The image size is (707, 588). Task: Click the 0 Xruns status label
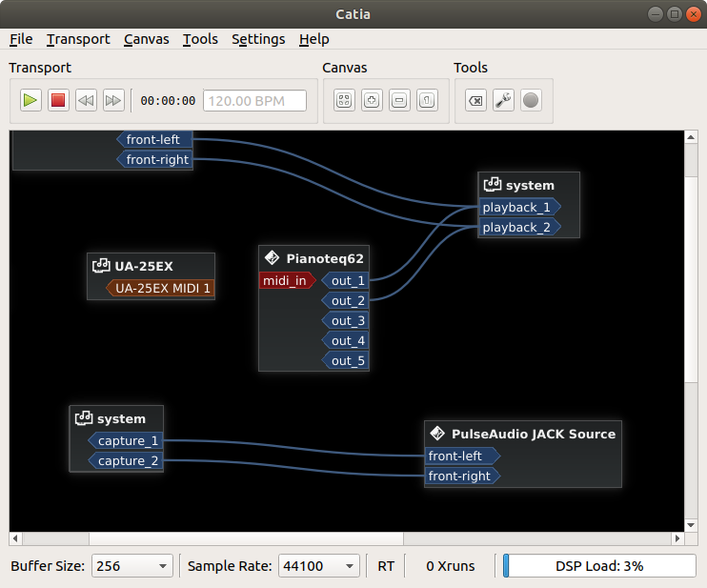coord(451,566)
